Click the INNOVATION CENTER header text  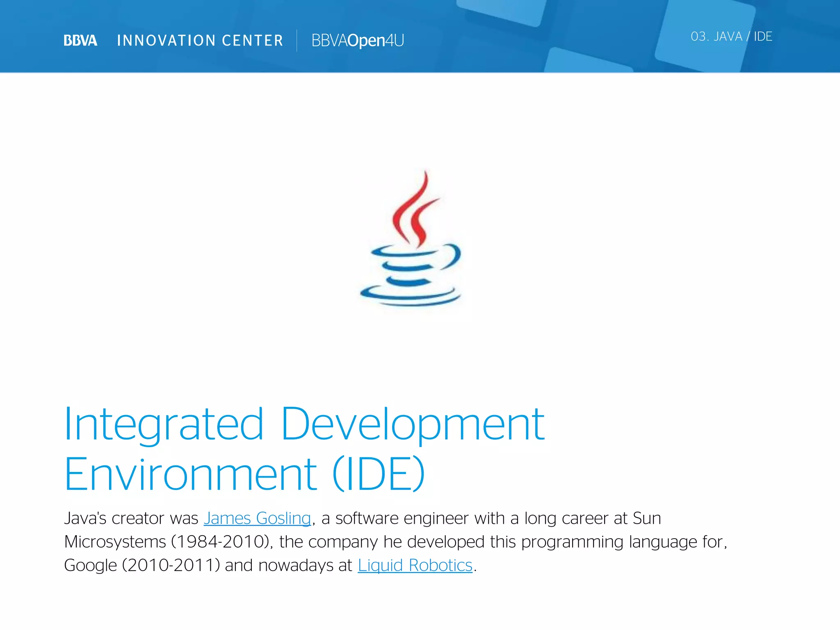click(200, 40)
